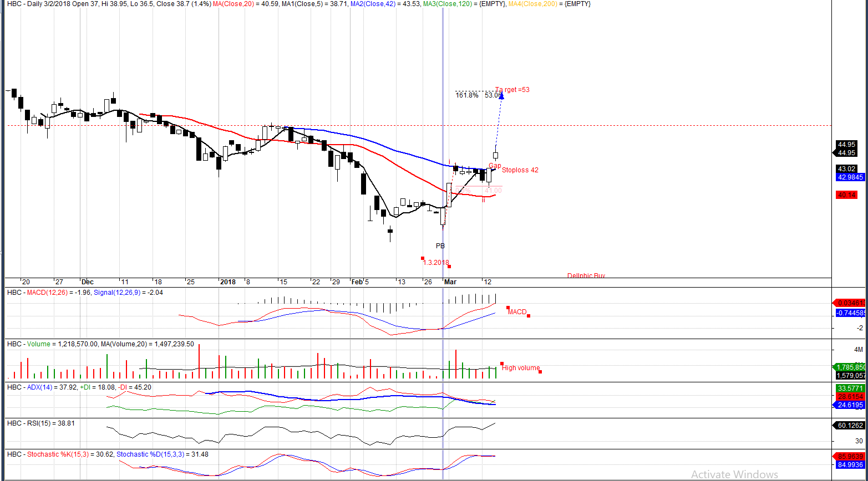Click the green 1,785,850 volume tag
This screenshot has height=481, width=868.
(850, 367)
